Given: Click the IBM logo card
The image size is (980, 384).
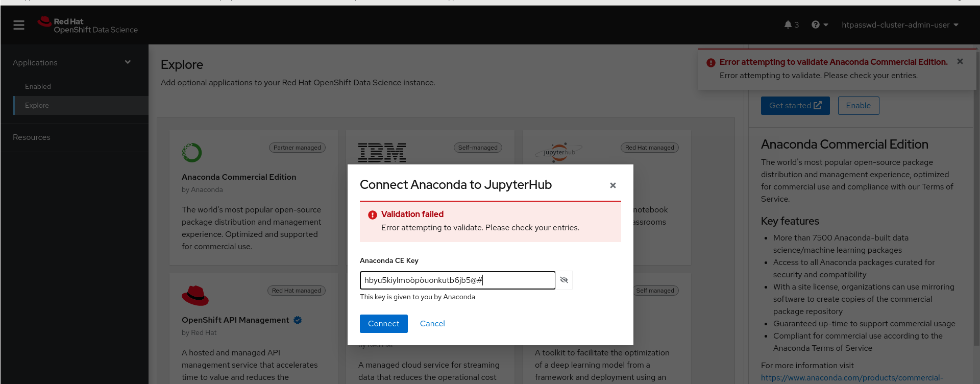Looking at the screenshot, I should [x=382, y=152].
